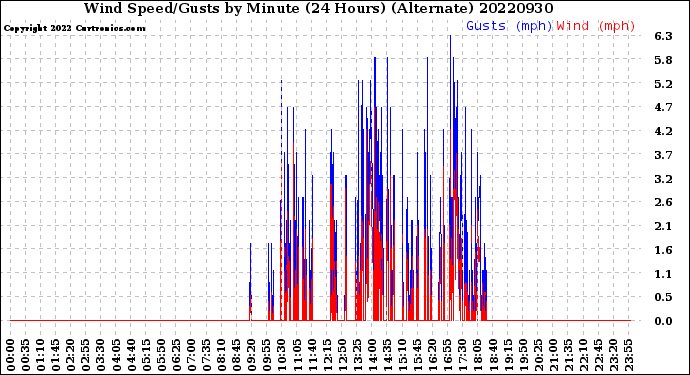This screenshot has width=690, height=375.
Task: Click the 16:20 time label
Action: tap(432, 355)
